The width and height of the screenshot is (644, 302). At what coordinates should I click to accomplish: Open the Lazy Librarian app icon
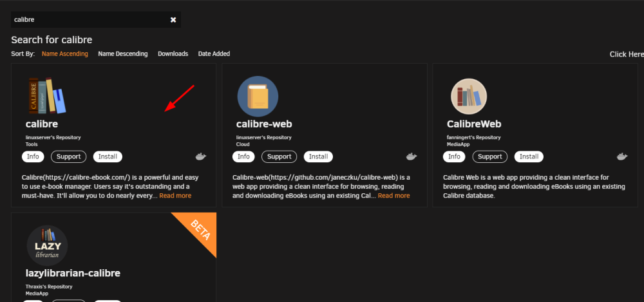coord(47,246)
